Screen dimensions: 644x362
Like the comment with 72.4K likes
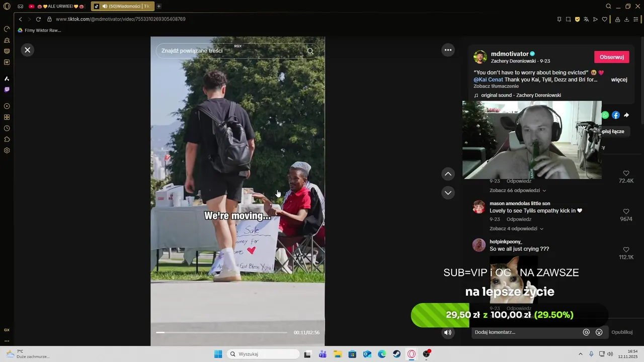[626, 173]
